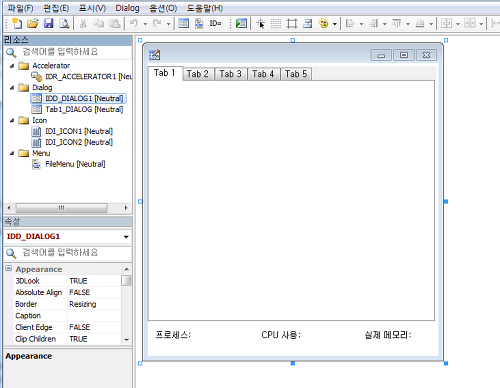
Task: Open a file with the folder icon
Action: [33, 23]
